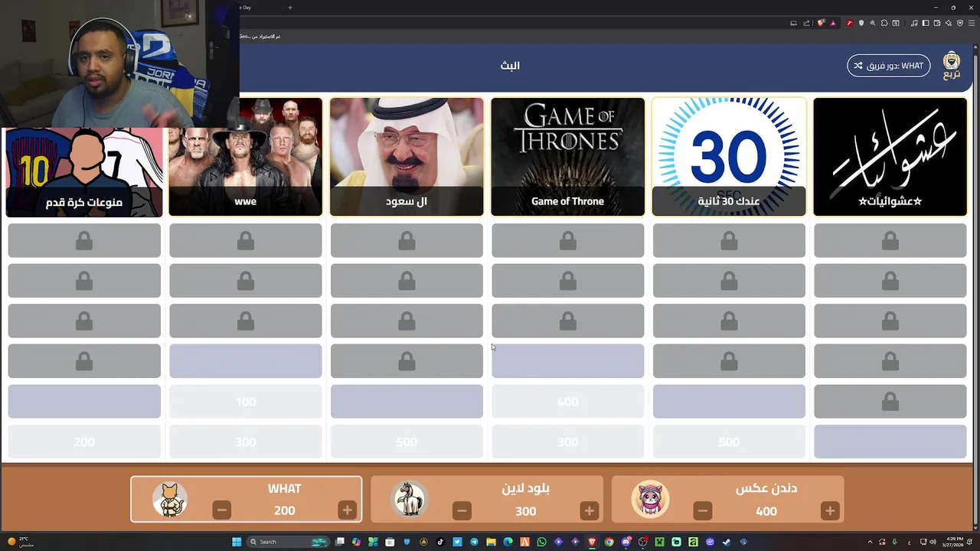Click the تربع logo icon in the header
This screenshot has width=980, height=551.
tap(952, 65)
